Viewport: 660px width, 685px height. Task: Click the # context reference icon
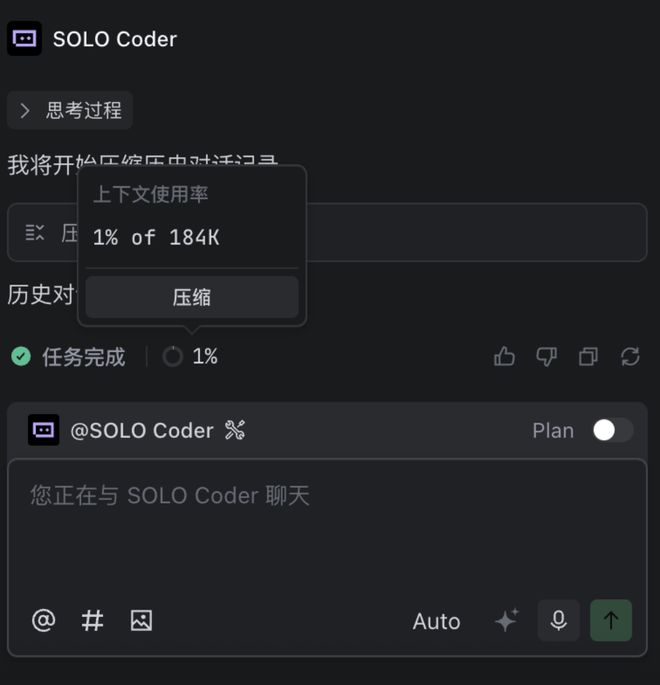(x=92, y=620)
